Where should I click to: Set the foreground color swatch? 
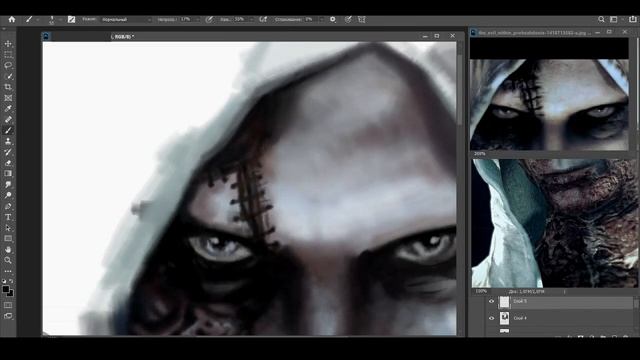click(x=5, y=289)
